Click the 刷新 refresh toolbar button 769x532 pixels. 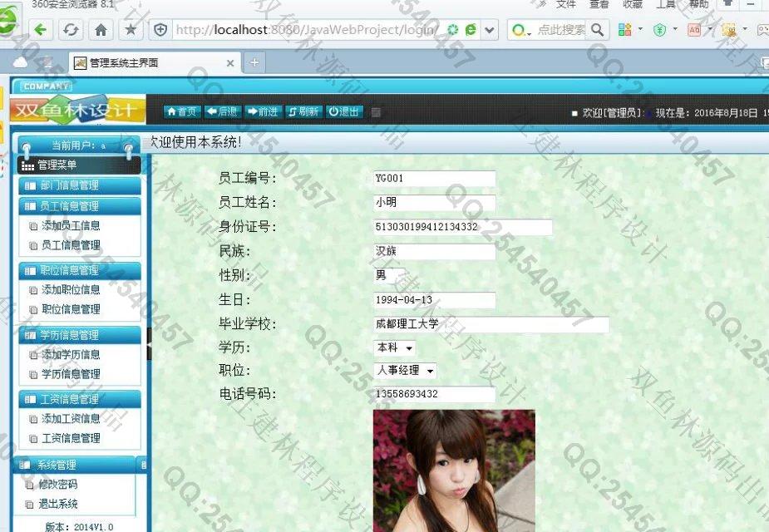303,111
